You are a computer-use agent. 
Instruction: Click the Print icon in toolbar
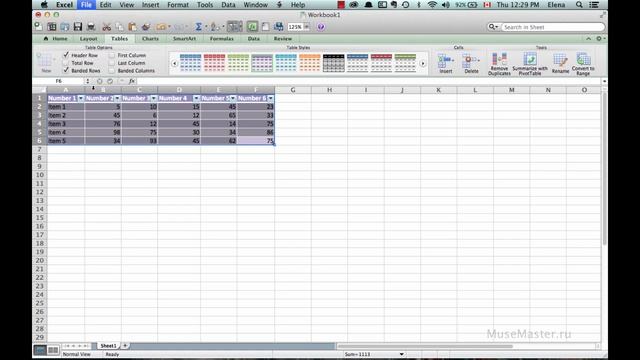91,27
